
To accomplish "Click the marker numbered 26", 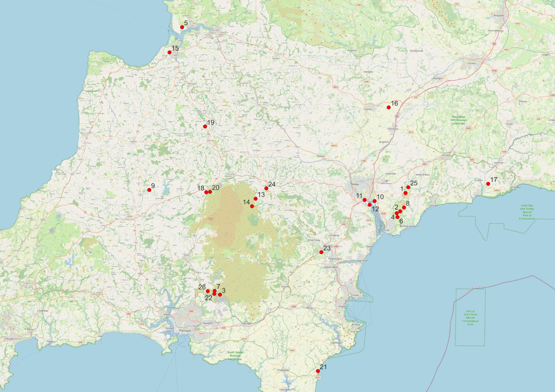I will tap(208, 291).
